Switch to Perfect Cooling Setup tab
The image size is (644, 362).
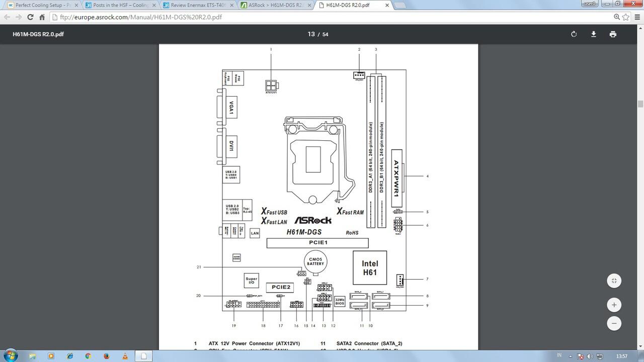click(x=41, y=5)
